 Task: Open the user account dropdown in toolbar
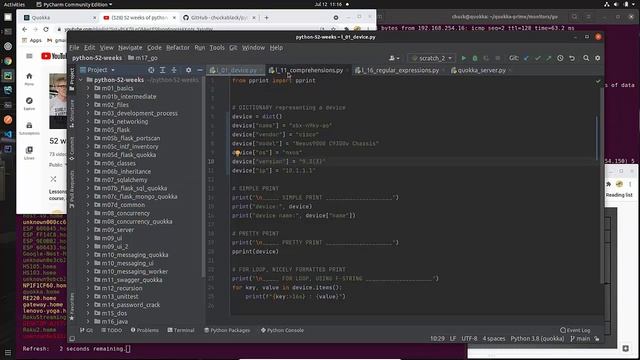click(394, 58)
